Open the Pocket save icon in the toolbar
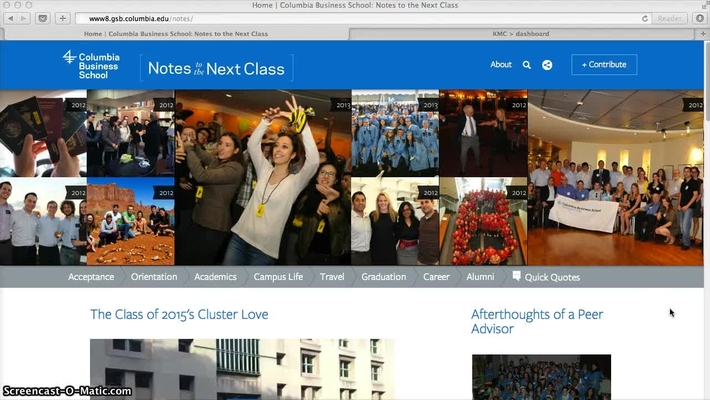 (x=43, y=19)
